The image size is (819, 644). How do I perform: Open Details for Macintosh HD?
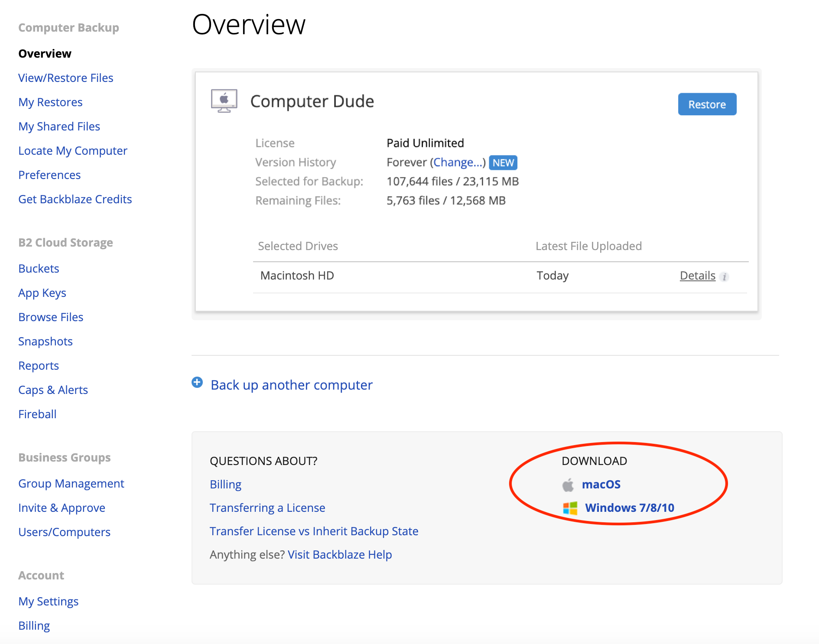point(697,276)
